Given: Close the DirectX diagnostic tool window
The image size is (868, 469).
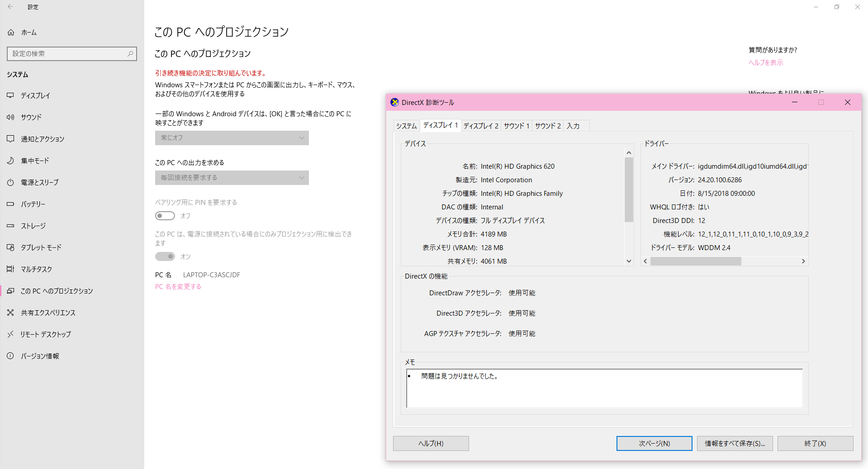Looking at the screenshot, I should coord(848,102).
